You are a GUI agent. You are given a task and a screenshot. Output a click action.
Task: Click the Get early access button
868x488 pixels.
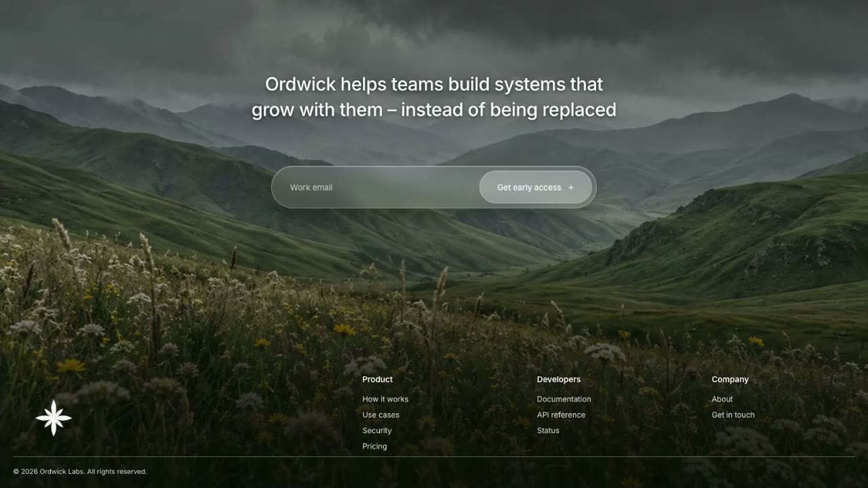pos(536,187)
